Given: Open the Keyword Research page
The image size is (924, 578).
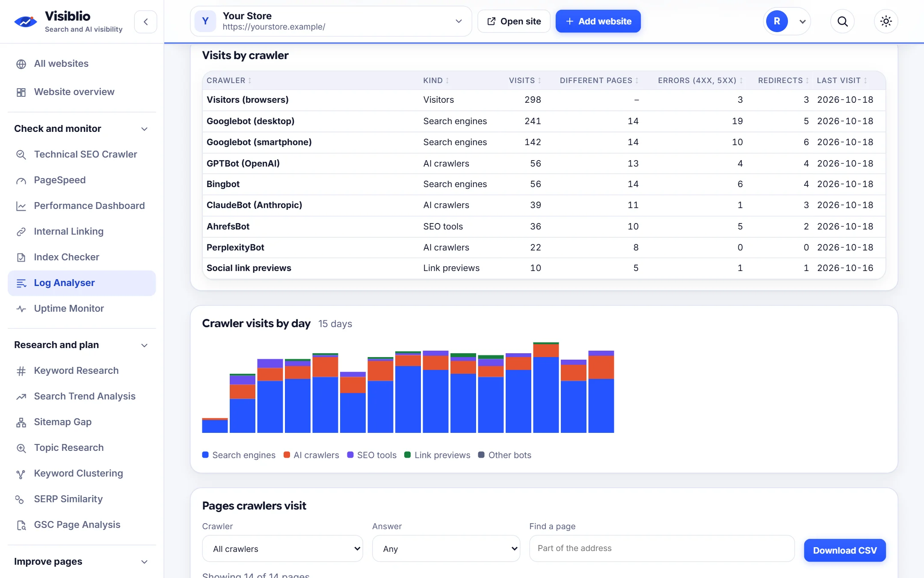Looking at the screenshot, I should [82, 371].
